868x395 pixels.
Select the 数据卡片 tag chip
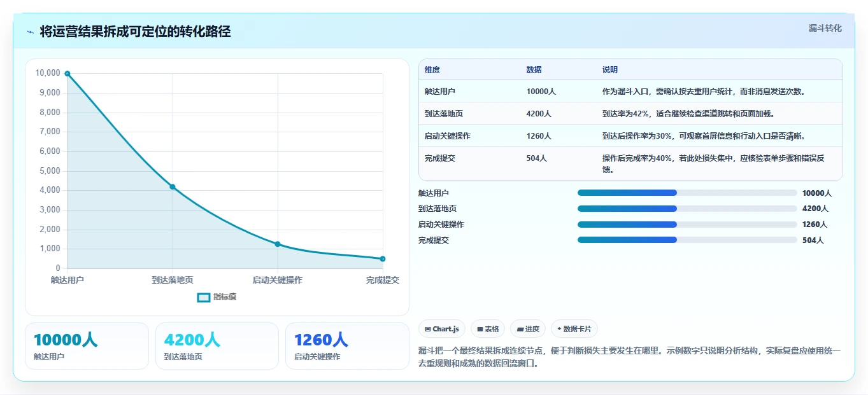pos(574,329)
